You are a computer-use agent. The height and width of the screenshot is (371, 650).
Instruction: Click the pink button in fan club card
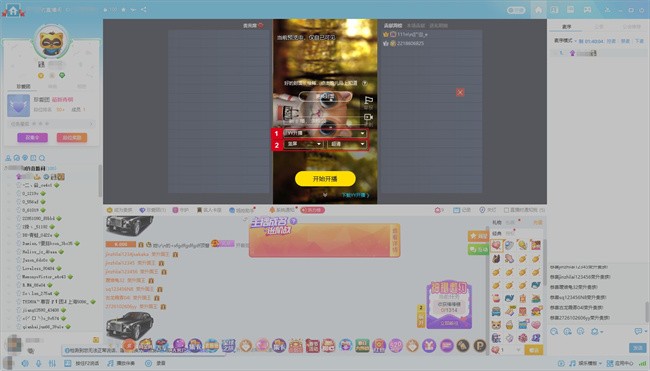72,137
